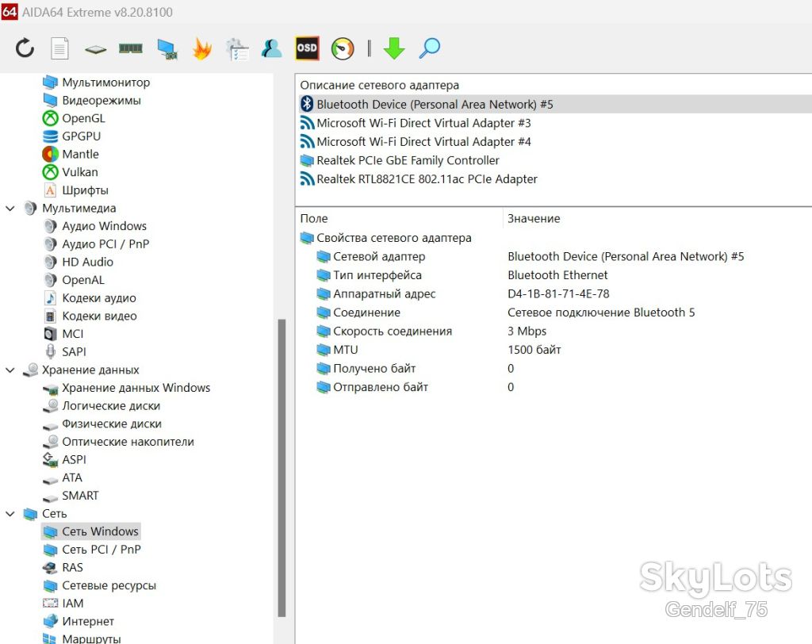Click the MAC value D4-1B-81-71-4E-78
This screenshot has width=812, height=644.
coord(558,293)
